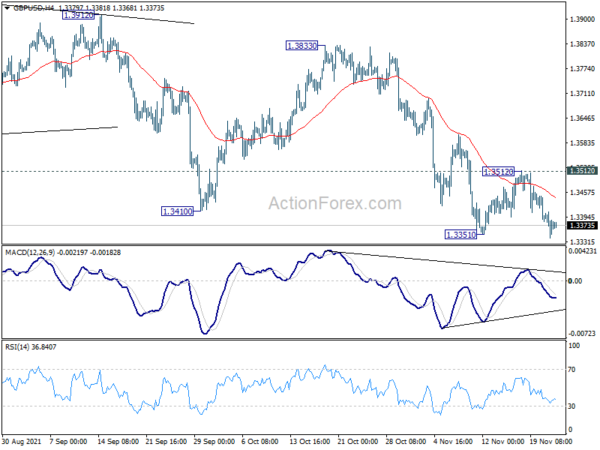
Task: Click the 7 Sep 00:00 time axis label
Action: pyautogui.click(x=68, y=442)
